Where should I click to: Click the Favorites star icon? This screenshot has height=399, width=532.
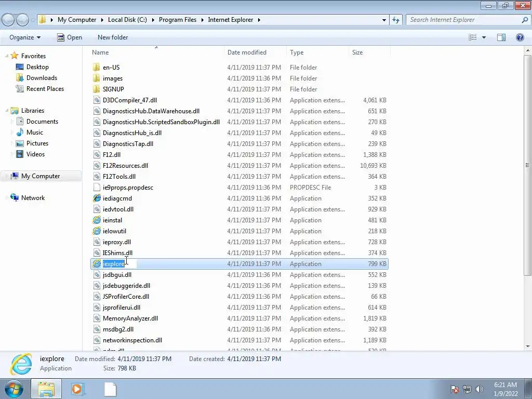click(14, 56)
